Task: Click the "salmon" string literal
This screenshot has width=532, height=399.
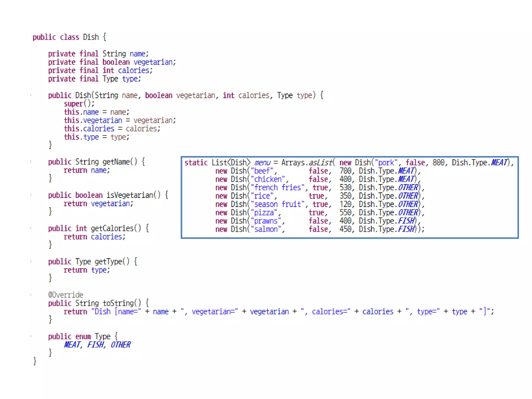Action: tap(266, 229)
